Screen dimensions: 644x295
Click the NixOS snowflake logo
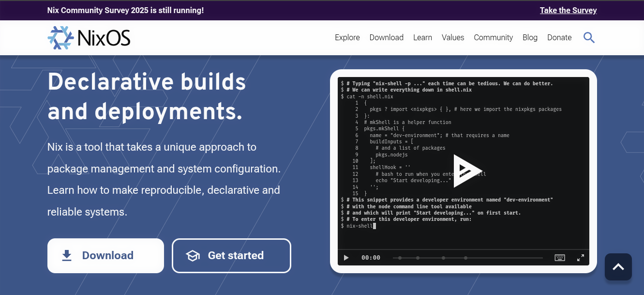[x=60, y=37]
